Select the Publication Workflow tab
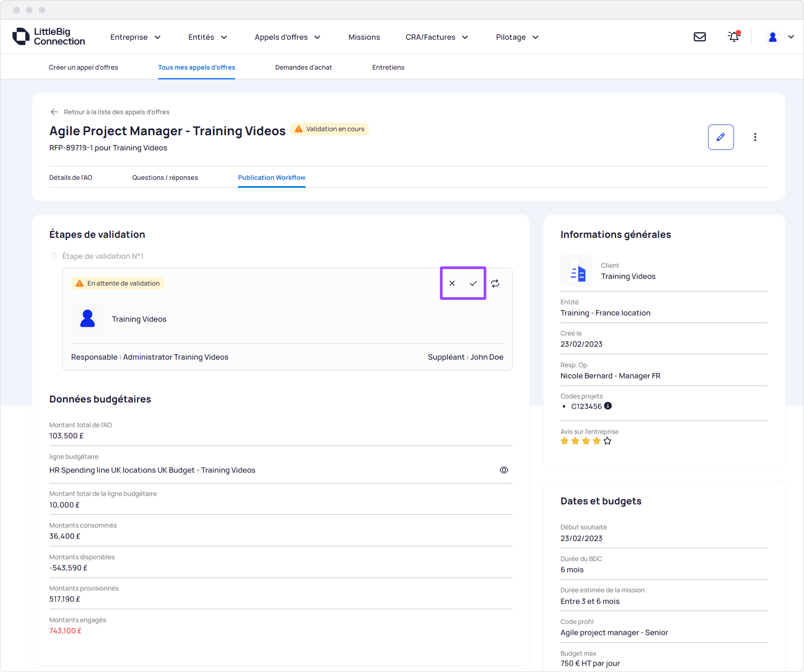The height and width of the screenshot is (672, 804). pyautogui.click(x=272, y=178)
